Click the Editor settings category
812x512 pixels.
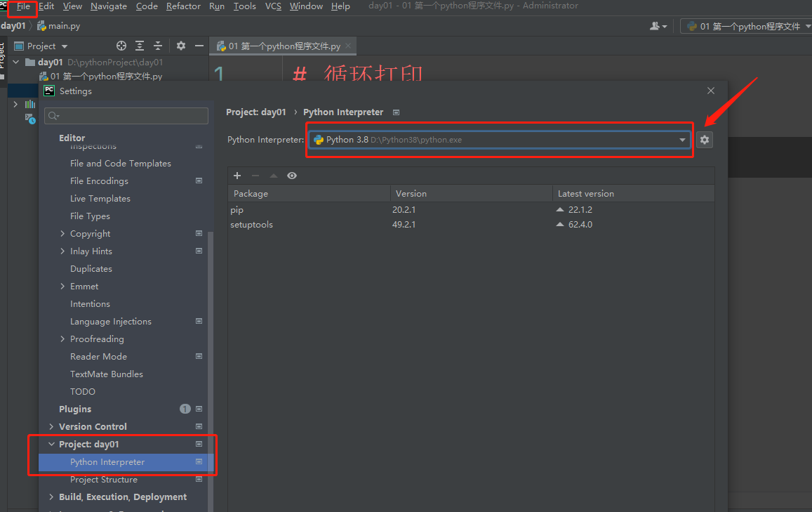[72, 138]
